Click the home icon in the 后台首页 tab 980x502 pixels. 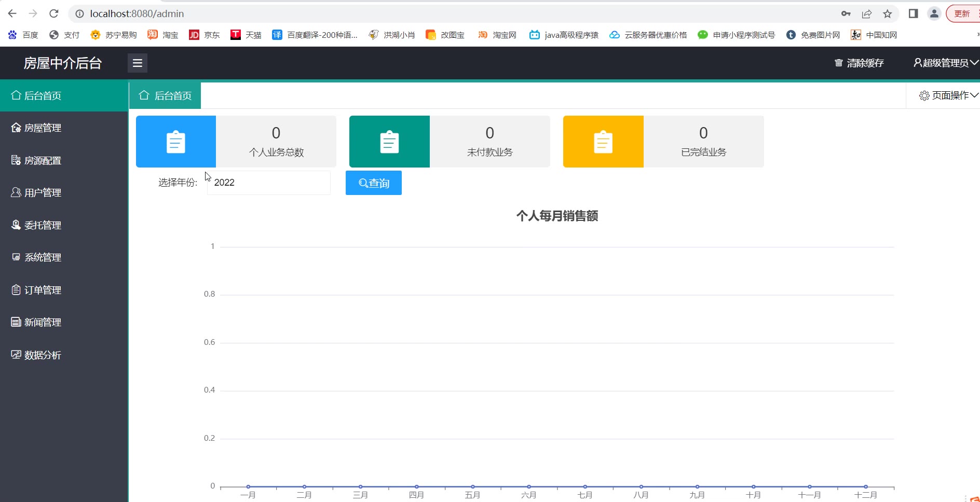[x=144, y=95]
